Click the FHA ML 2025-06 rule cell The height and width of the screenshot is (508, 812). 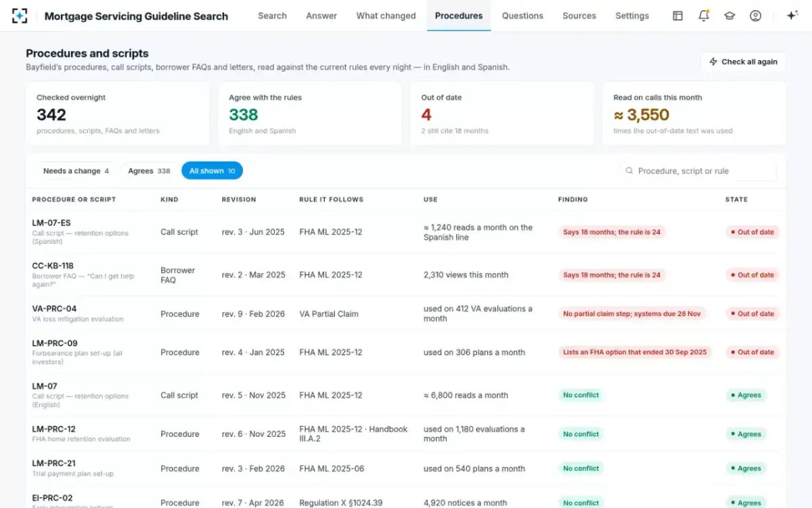pyautogui.click(x=332, y=468)
